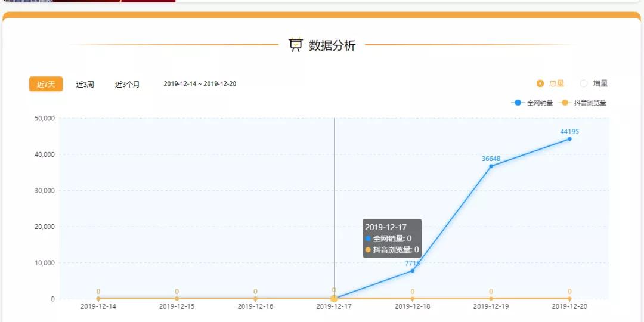The width and height of the screenshot is (644, 322).
Task: Switch to the 近3个月 tab
Action: tap(128, 85)
